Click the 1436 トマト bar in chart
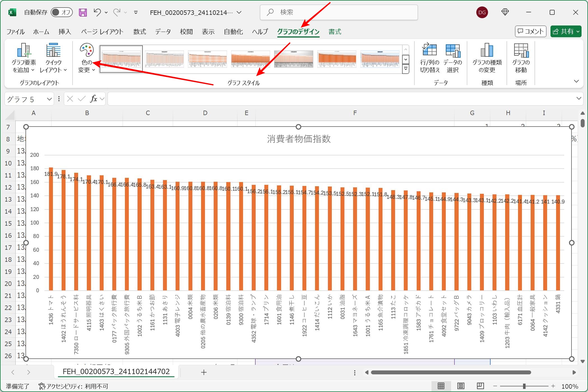The height and width of the screenshot is (392, 588). (x=51, y=229)
